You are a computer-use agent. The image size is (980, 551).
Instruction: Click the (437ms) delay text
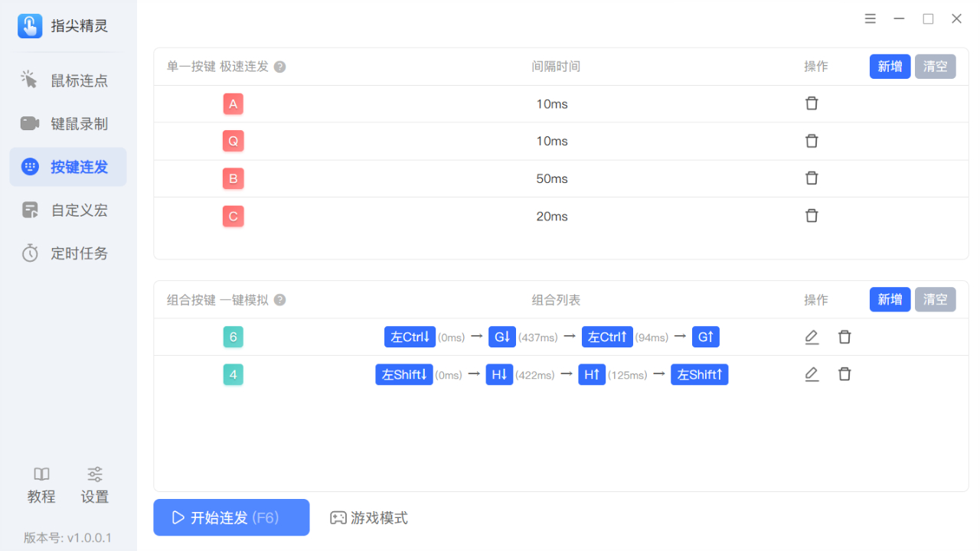click(x=539, y=337)
